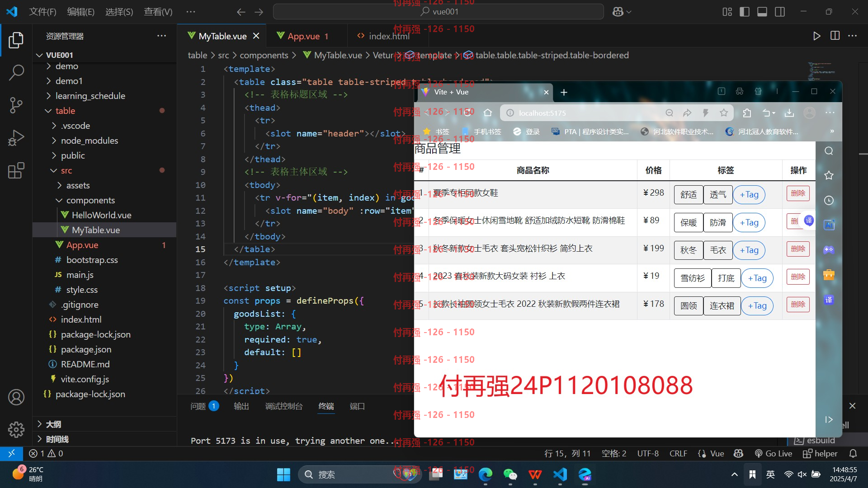Viewport: 868px width, 488px height.
Task: Split the editor to the right
Action: (x=835, y=36)
